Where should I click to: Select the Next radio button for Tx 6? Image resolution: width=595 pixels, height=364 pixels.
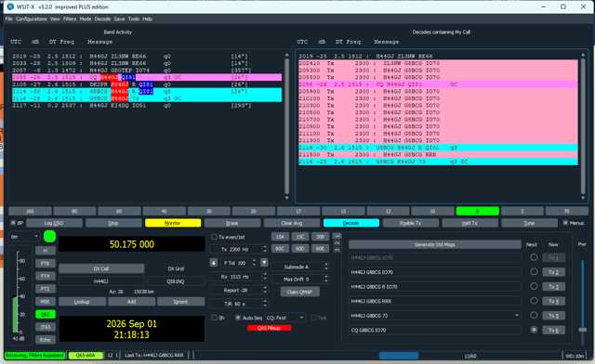coord(534,330)
